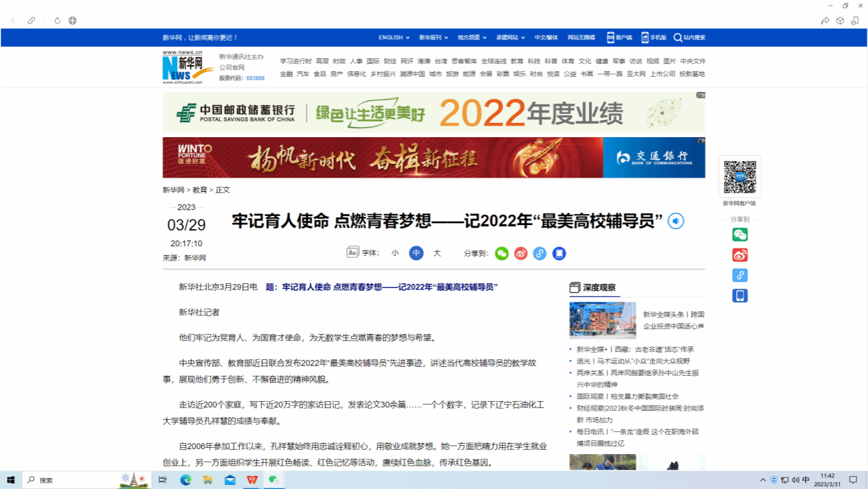Click the audio read-aloud speaker icon beside headline
Image resolution: width=868 pixels, height=489 pixels.
[676, 222]
